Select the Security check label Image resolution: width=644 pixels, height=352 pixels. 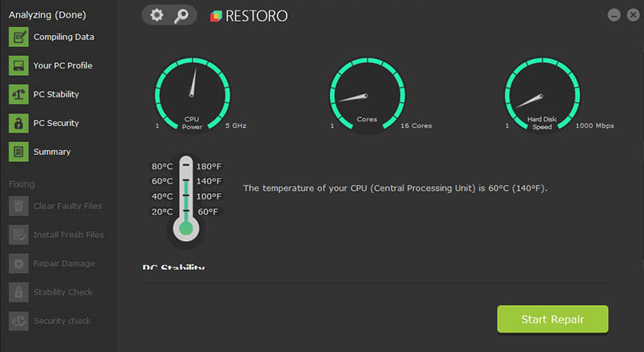pos(62,321)
